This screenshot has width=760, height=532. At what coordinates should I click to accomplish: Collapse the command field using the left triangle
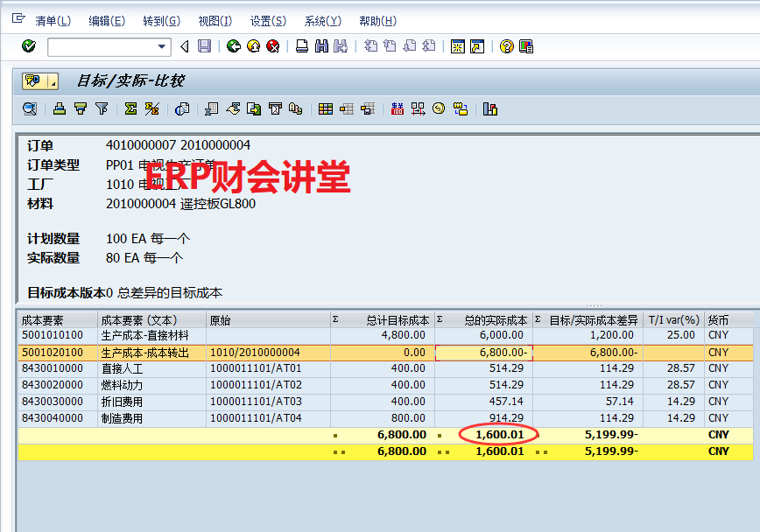point(184,46)
